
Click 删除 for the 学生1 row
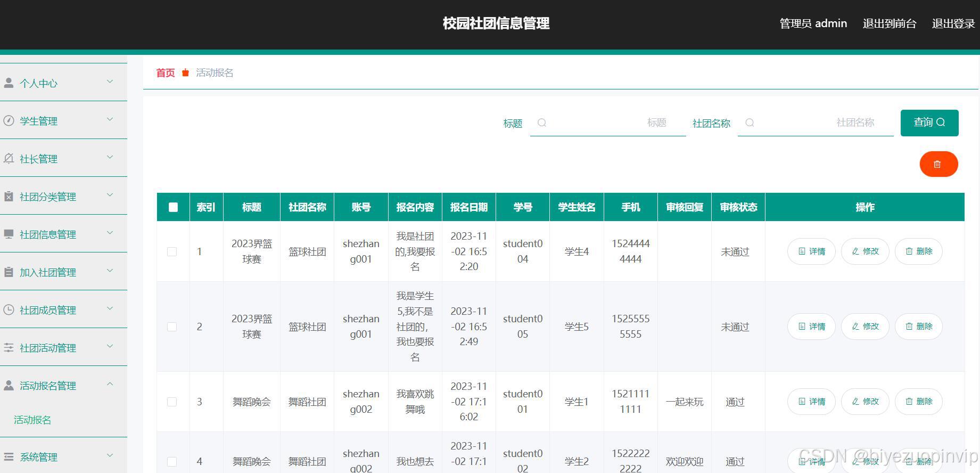(919, 402)
